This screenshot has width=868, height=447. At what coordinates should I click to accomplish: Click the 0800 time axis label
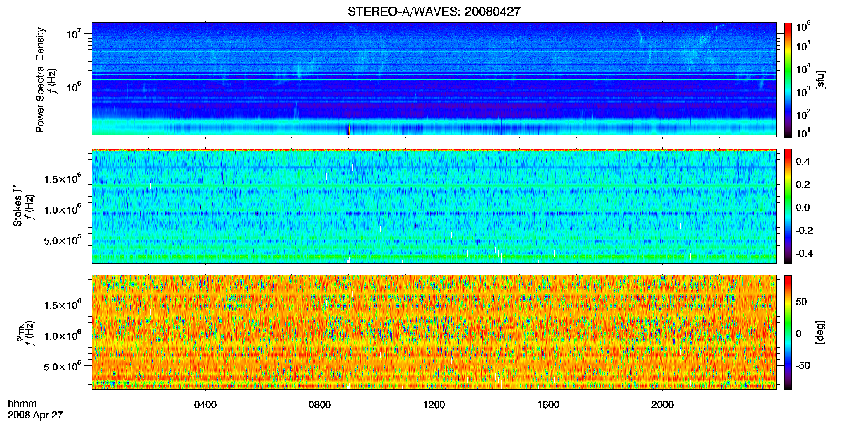coord(320,405)
